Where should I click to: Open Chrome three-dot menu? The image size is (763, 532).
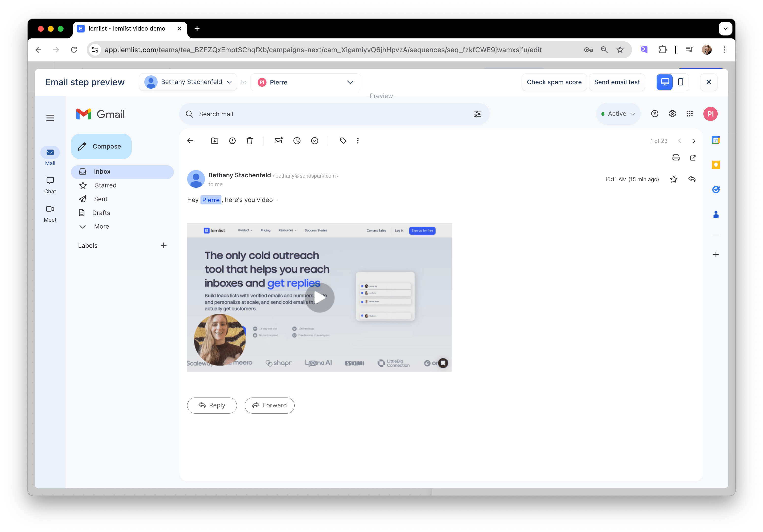coord(724,50)
